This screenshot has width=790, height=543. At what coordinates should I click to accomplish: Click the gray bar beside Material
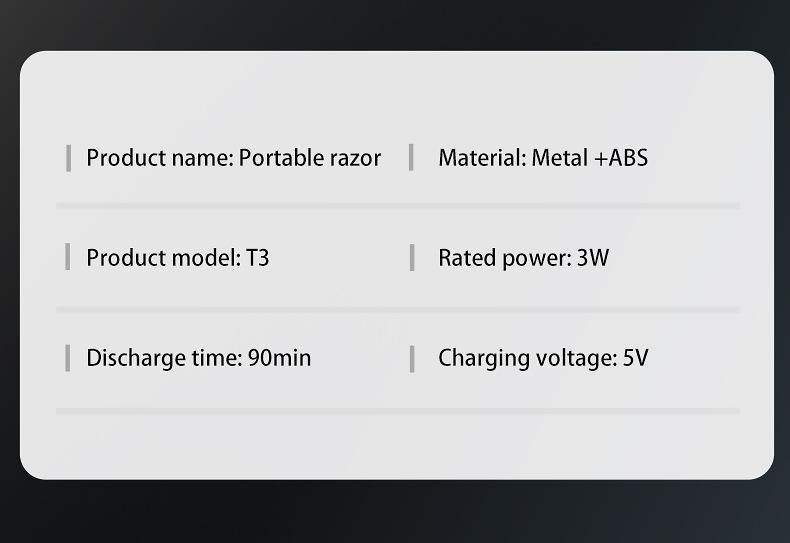pyautogui.click(x=411, y=158)
